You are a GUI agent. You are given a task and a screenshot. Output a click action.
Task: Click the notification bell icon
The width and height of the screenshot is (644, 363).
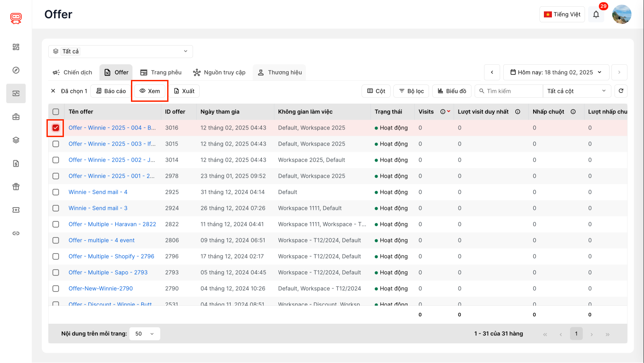596,14
